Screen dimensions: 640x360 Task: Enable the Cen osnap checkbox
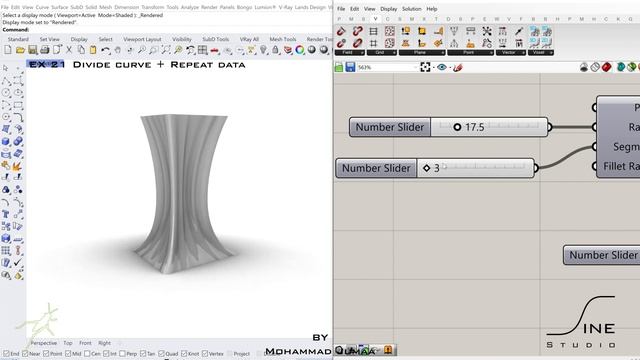pos(87,353)
